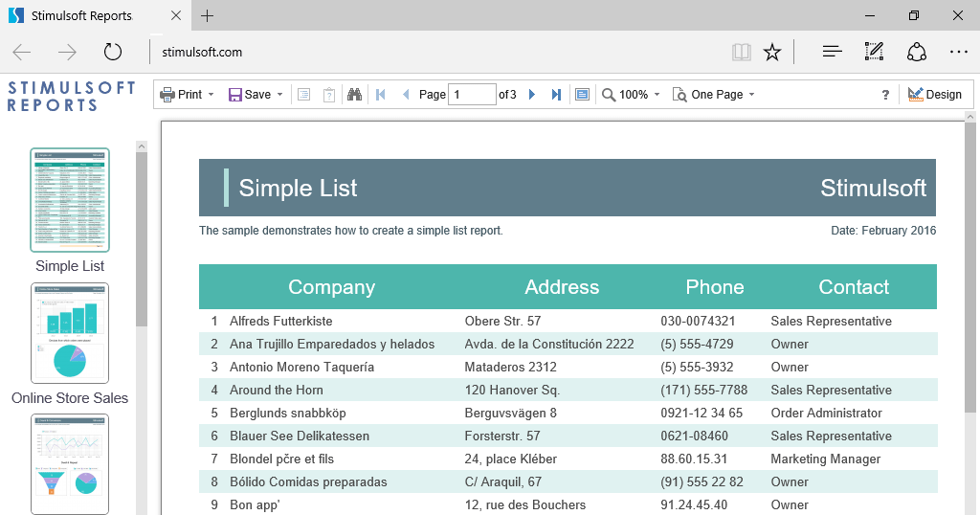Screen dimensions: 980x515
Task: Open reading view book icon
Action: (x=742, y=52)
